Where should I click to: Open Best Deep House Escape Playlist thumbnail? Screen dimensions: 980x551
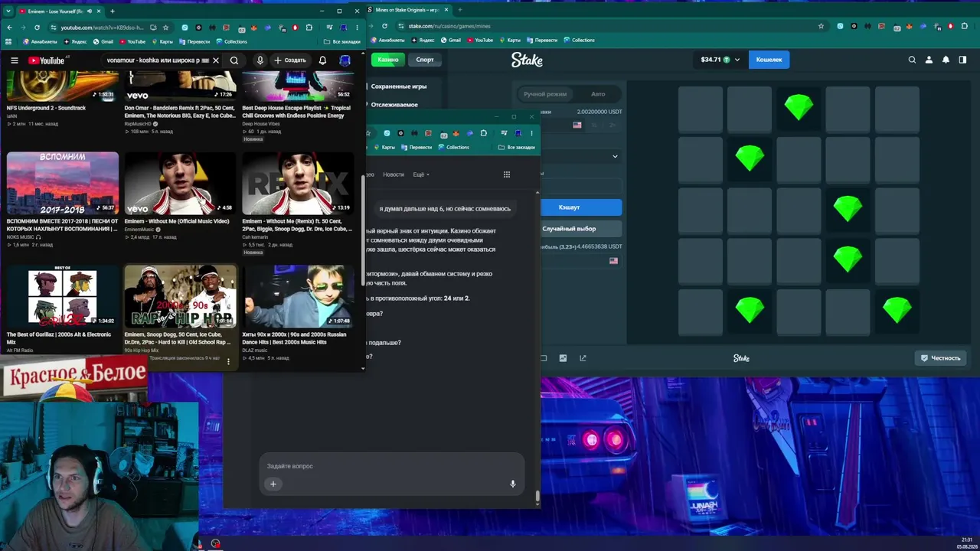(x=298, y=86)
